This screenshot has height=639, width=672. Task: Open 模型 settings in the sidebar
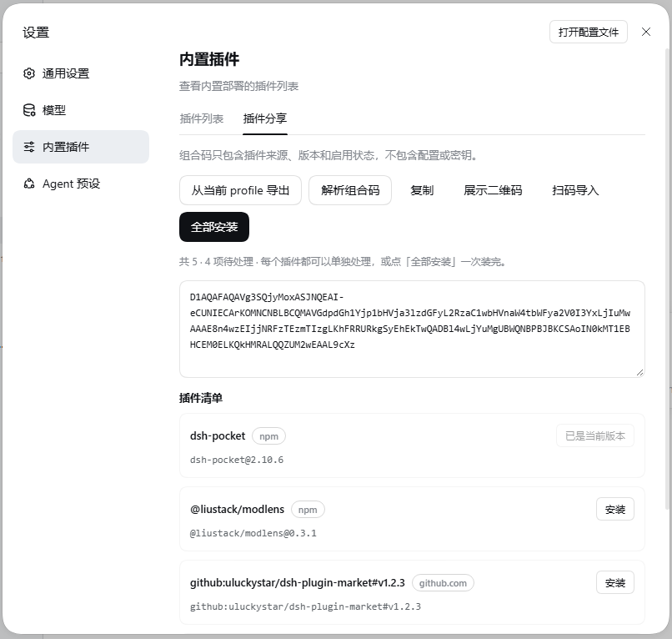(x=81, y=110)
